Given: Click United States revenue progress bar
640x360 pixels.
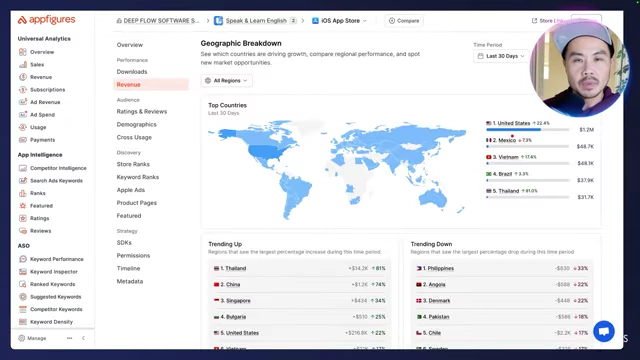Looking at the screenshot, I should 527,129.
